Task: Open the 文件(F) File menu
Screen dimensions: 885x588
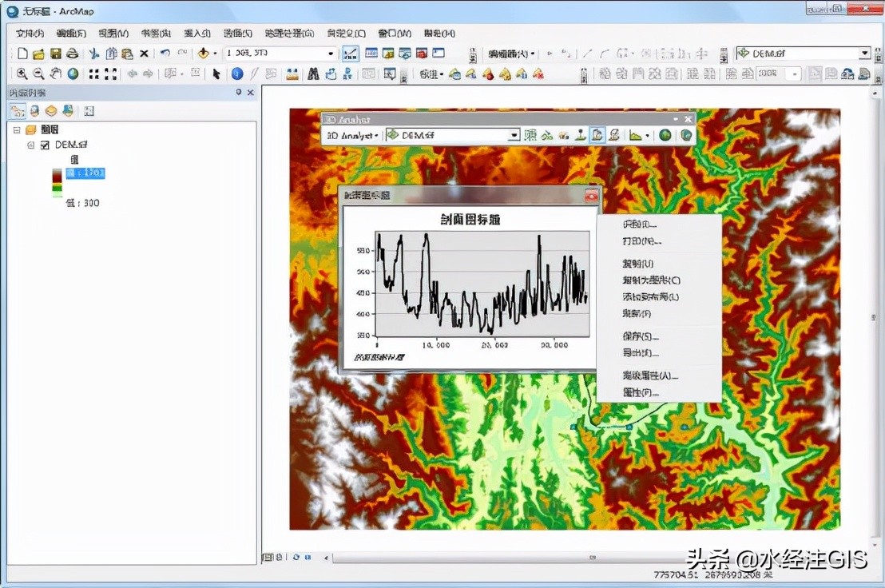Action: pos(30,34)
